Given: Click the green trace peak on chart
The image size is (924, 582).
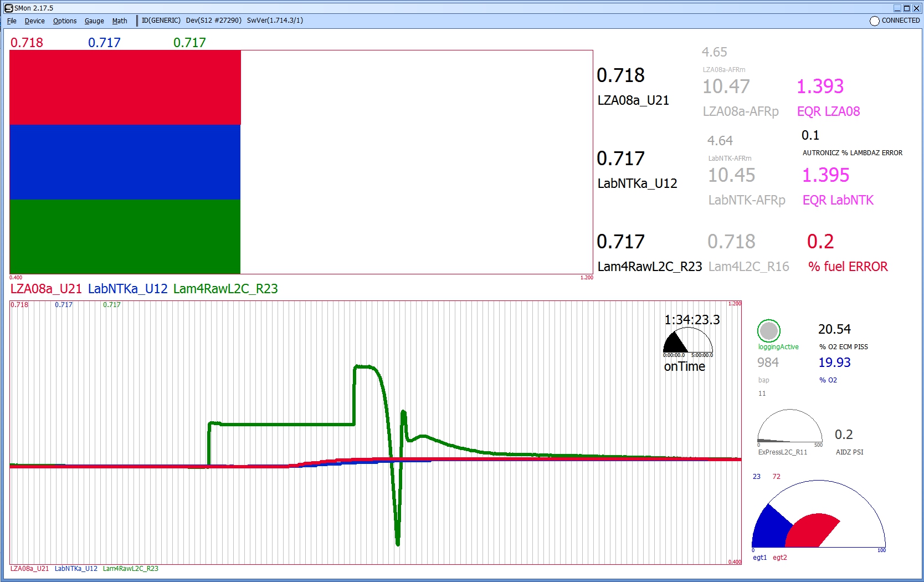Looking at the screenshot, I should pyautogui.click(x=366, y=366).
